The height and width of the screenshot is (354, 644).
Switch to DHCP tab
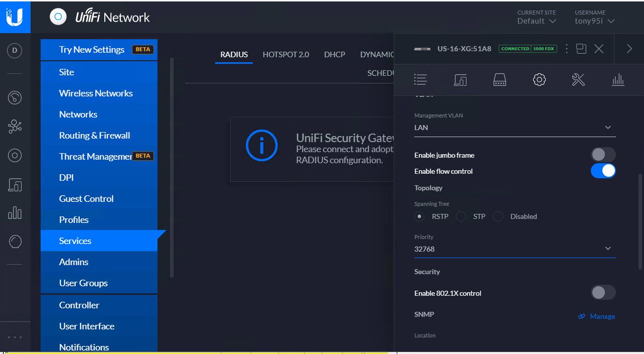click(335, 54)
